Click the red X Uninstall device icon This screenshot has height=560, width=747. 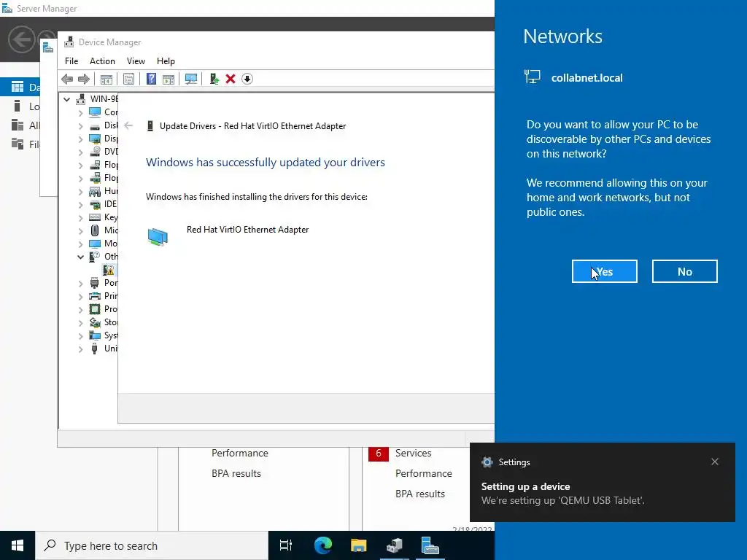pos(231,79)
